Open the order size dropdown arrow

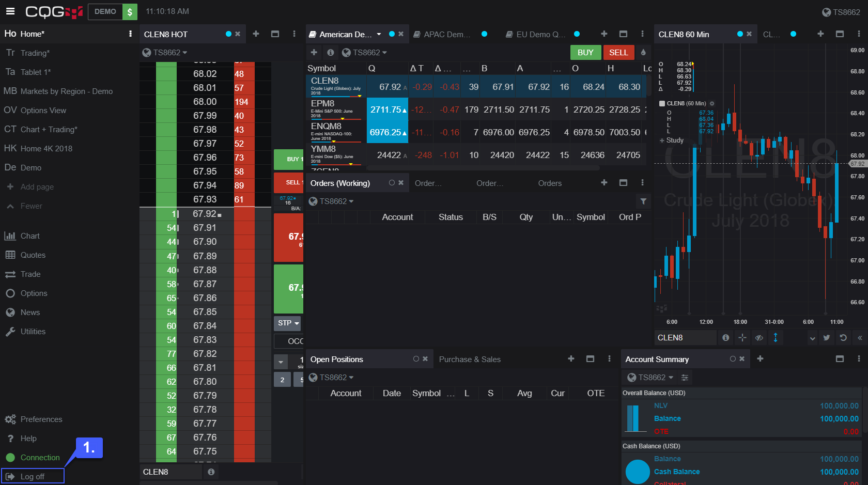pos(281,362)
